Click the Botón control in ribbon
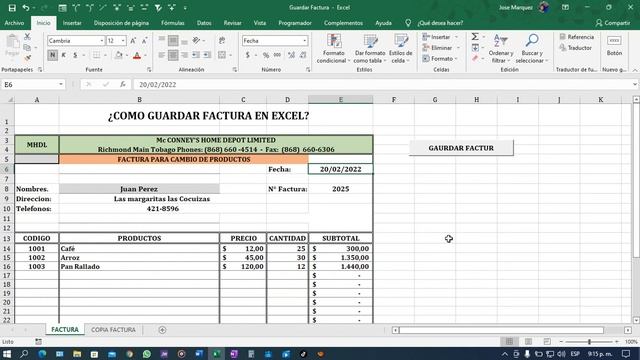Viewport: 640px width, 360px height. tap(614, 46)
